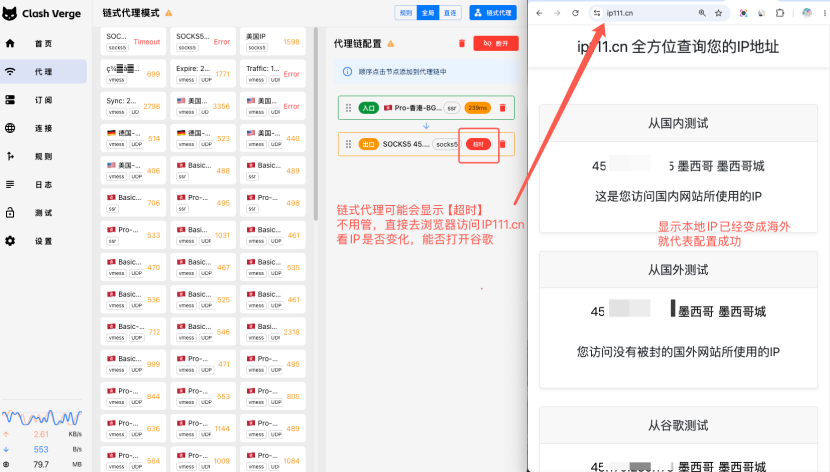The height and width of the screenshot is (472, 830).
Task: Toggle the 链式代理 chain proxy button
Action: (493, 13)
